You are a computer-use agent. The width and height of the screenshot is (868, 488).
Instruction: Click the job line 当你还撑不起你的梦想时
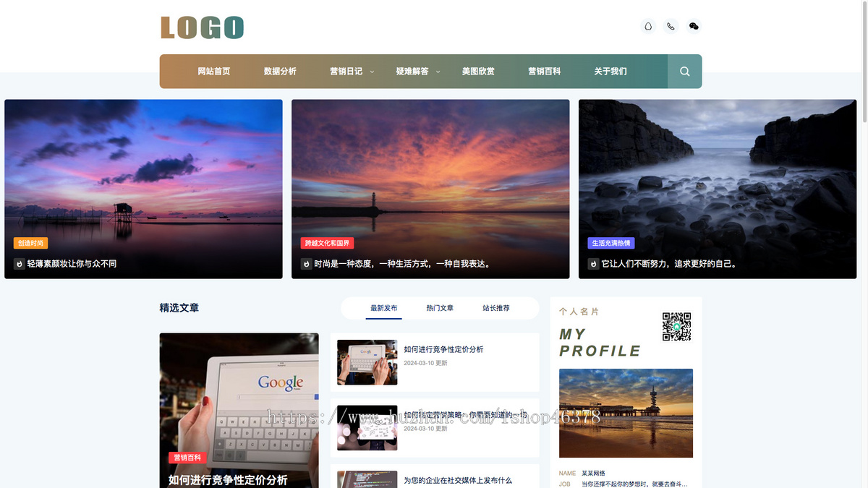(634, 484)
